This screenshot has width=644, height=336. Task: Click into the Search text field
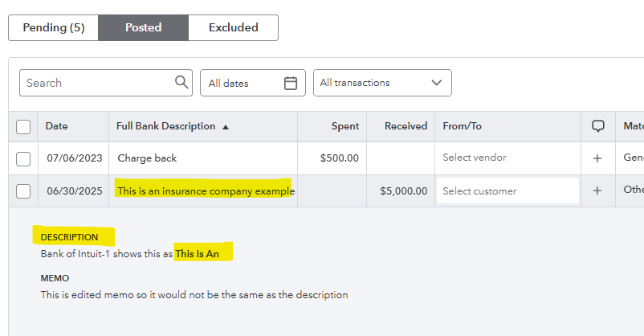(x=96, y=83)
